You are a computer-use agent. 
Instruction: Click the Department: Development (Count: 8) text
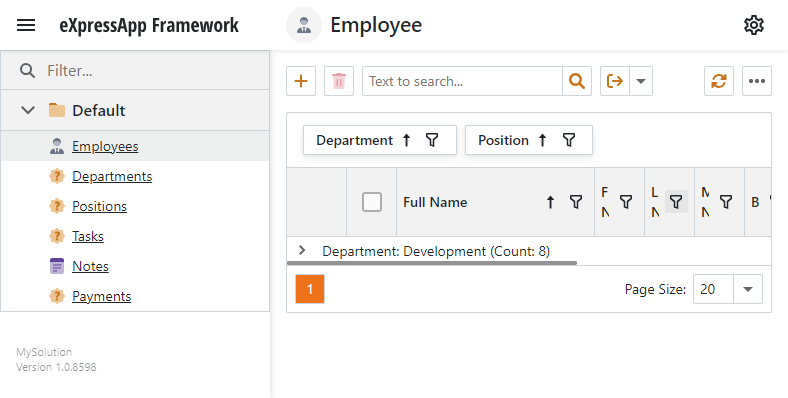click(x=436, y=251)
